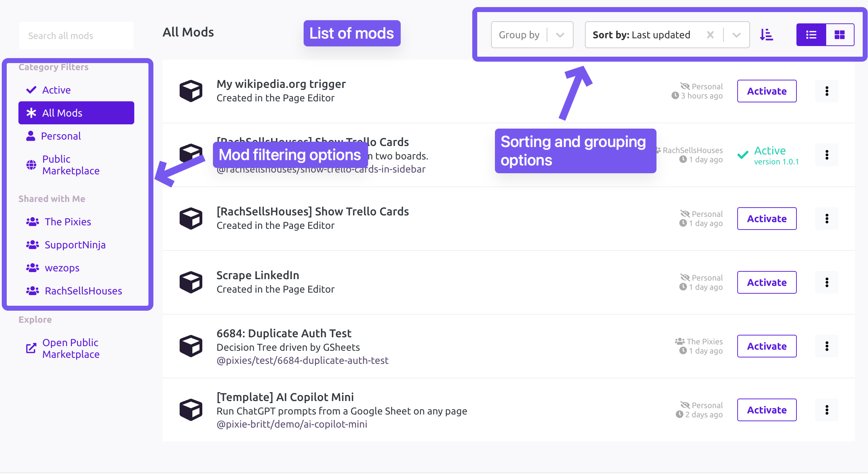
Task: Select the Active category filter
Action: [x=56, y=90]
